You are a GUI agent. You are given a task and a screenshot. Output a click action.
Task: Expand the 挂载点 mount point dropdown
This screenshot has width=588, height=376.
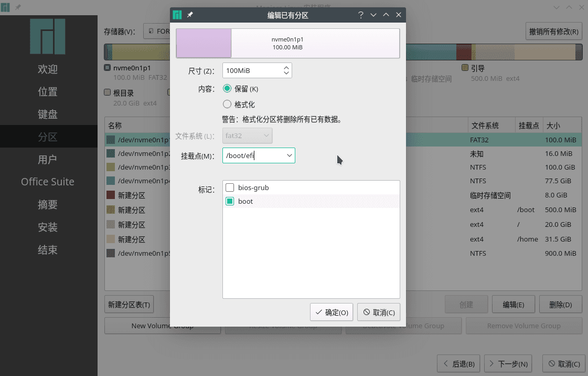[289, 155]
